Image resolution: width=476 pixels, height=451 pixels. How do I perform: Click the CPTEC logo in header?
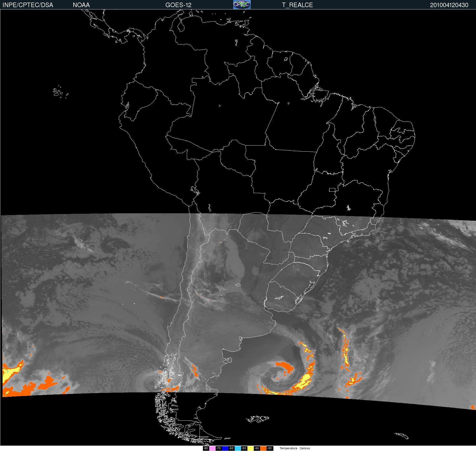[242, 5]
